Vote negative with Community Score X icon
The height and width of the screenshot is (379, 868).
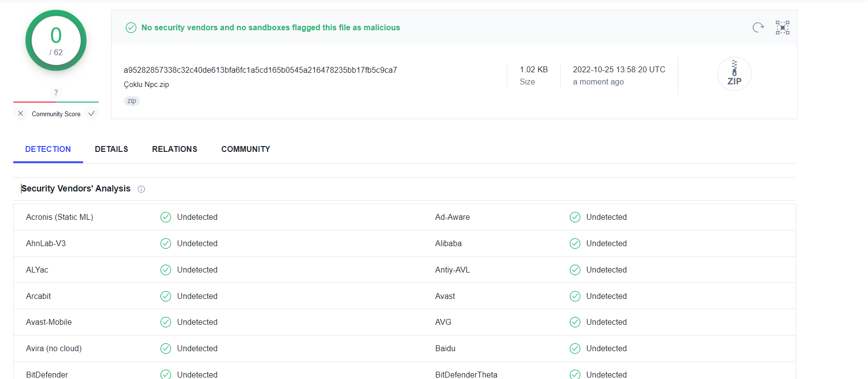(x=21, y=113)
